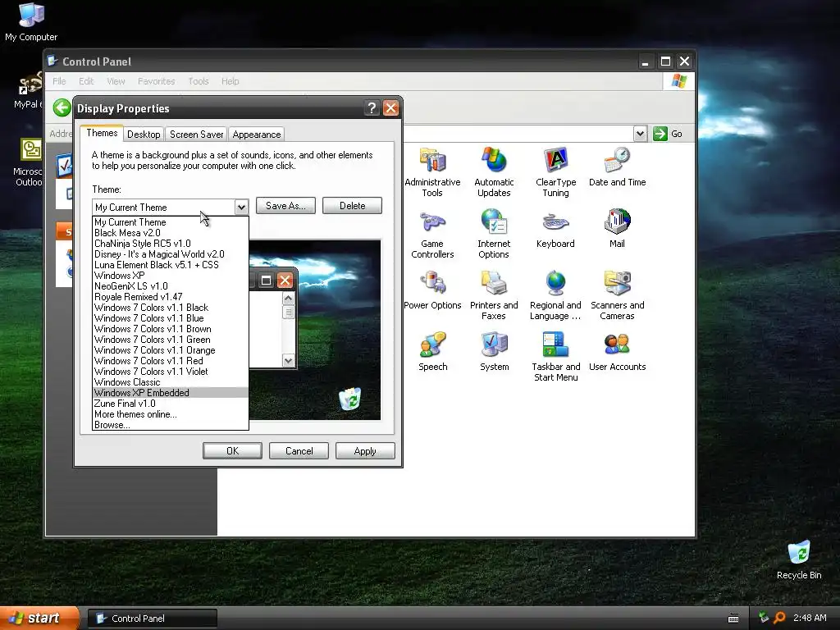Select the Themes tab
The image size is (840, 630).
102,133
